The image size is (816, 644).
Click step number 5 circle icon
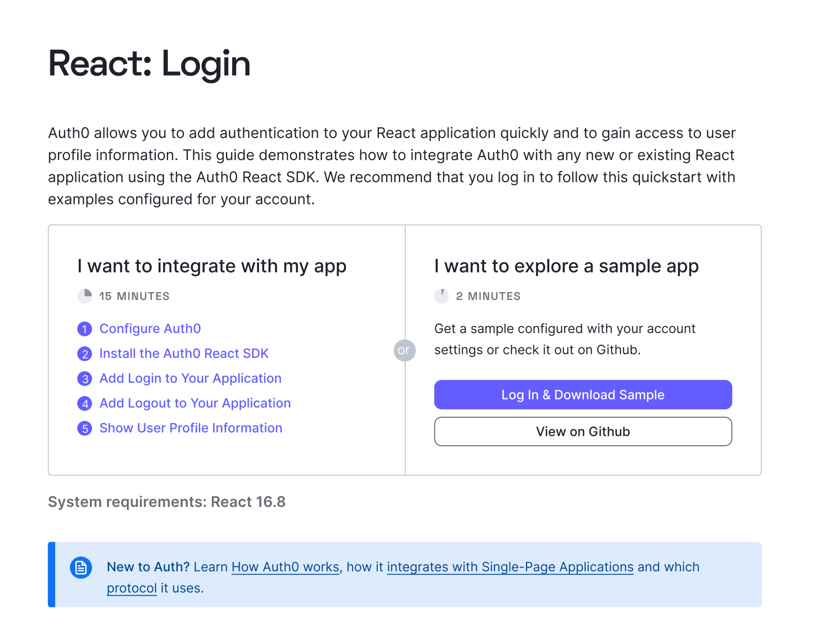(84, 429)
